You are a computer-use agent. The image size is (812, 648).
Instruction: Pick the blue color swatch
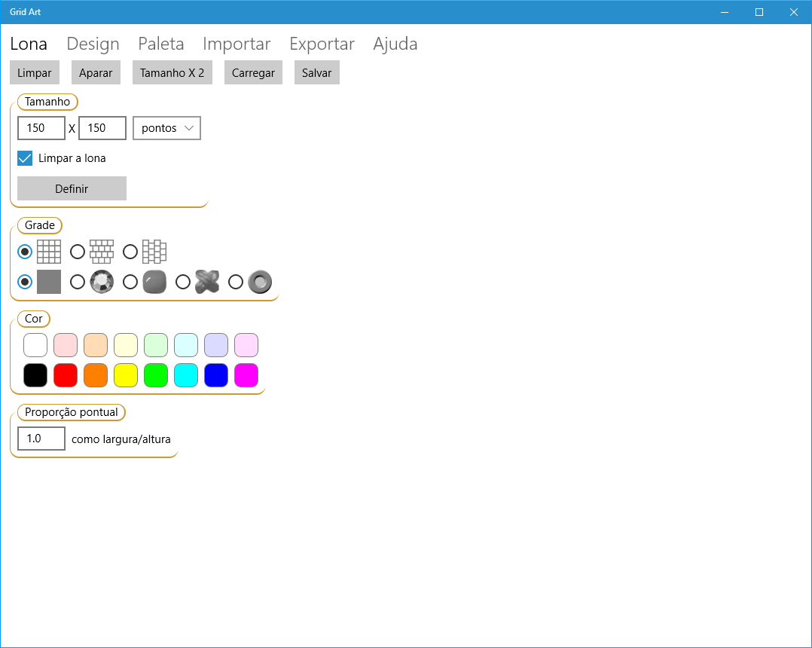(x=216, y=375)
